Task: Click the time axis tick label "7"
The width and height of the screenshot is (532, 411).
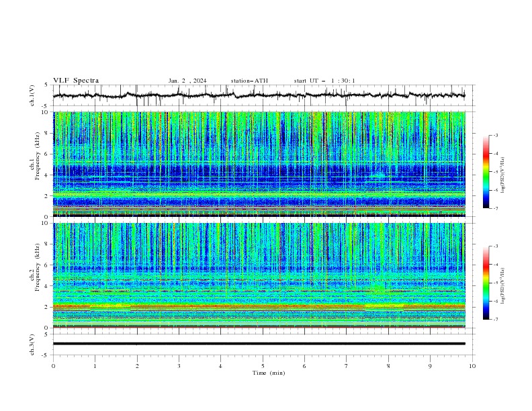Action: [347, 366]
